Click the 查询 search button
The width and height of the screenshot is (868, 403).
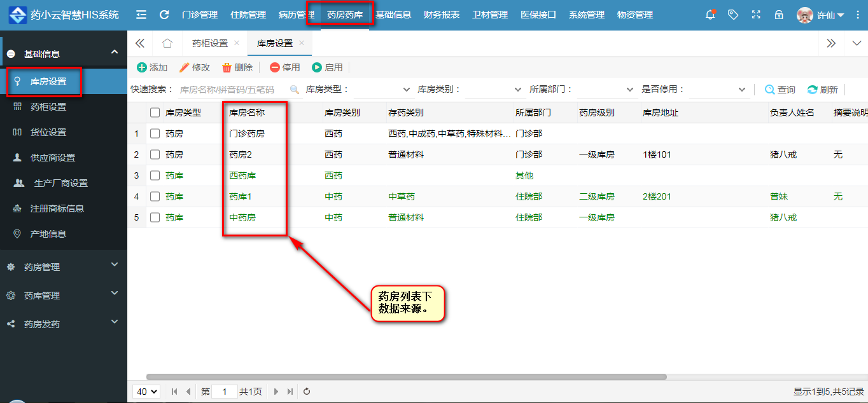(780, 90)
